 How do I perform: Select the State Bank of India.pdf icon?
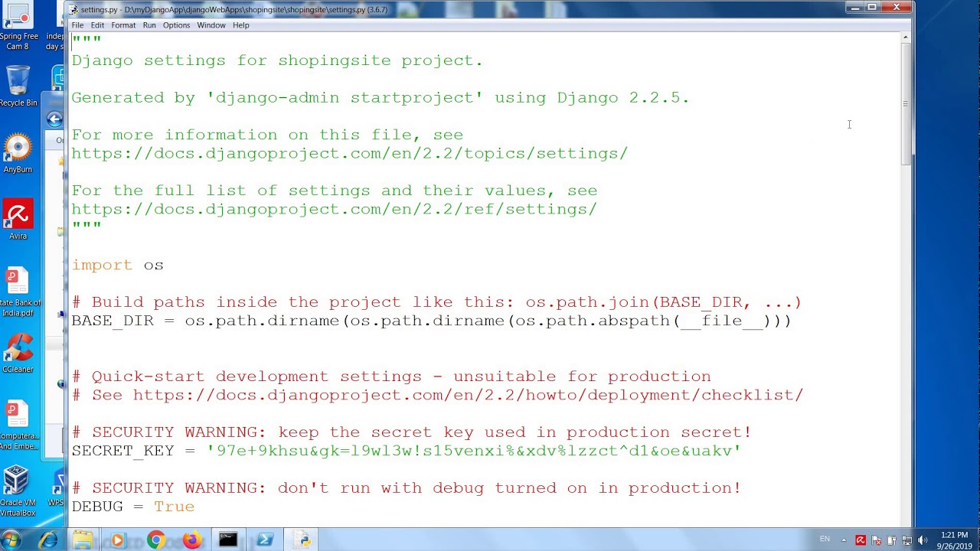(18, 292)
